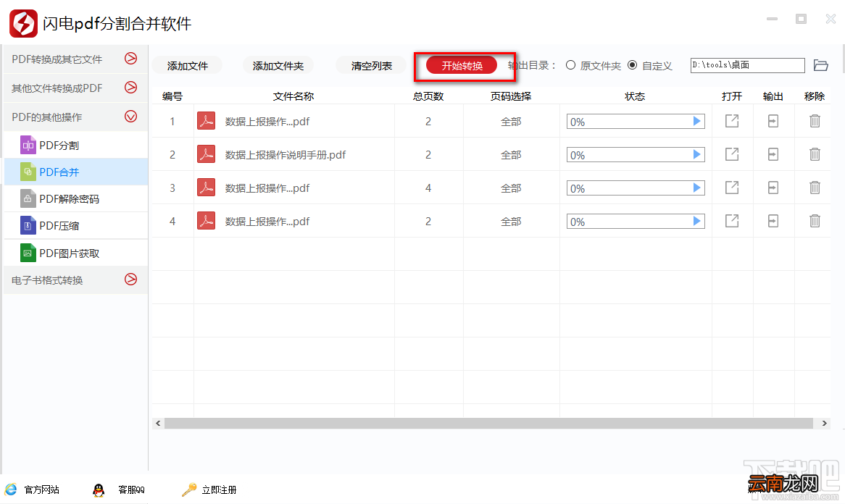Click the row 1 progress bar showing 0%

[636, 122]
